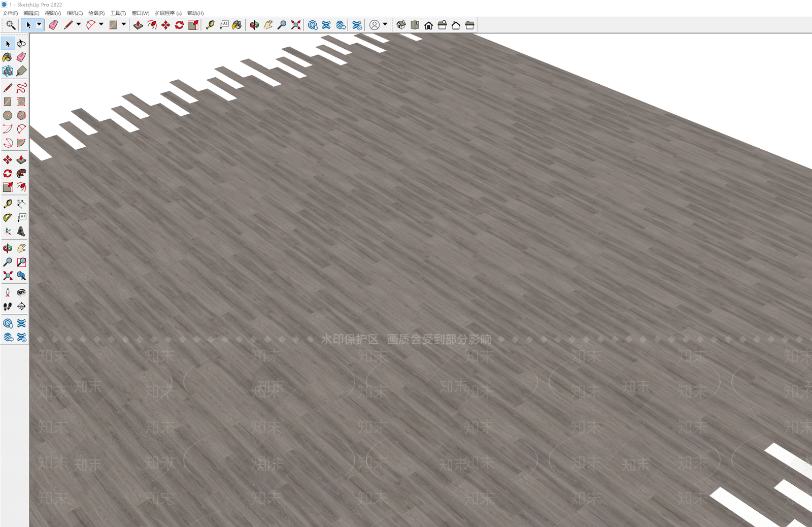
Task: Switch to the Front view
Action: [429, 25]
